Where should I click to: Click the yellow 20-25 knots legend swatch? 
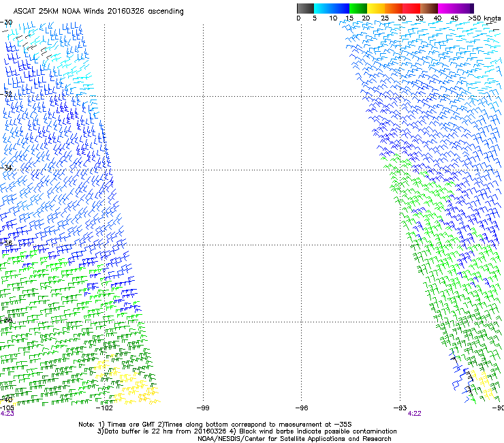(376, 8)
